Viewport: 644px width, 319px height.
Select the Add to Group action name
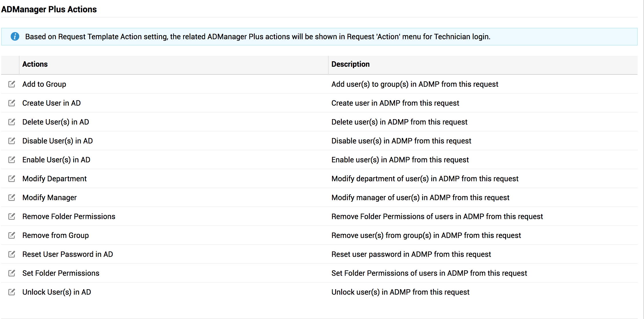point(44,84)
